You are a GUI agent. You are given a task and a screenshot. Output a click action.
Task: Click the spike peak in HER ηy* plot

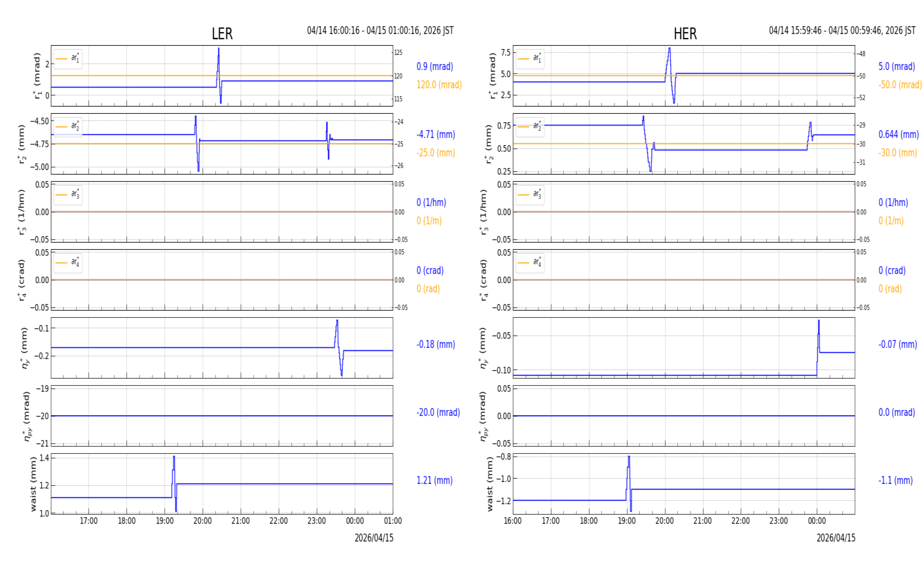819,321
